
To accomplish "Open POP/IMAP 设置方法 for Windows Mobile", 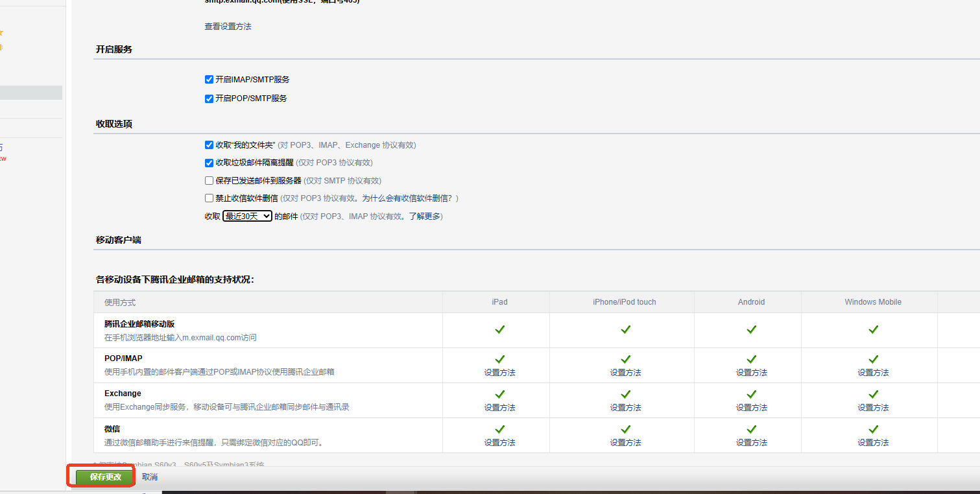I will (x=873, y=373).
